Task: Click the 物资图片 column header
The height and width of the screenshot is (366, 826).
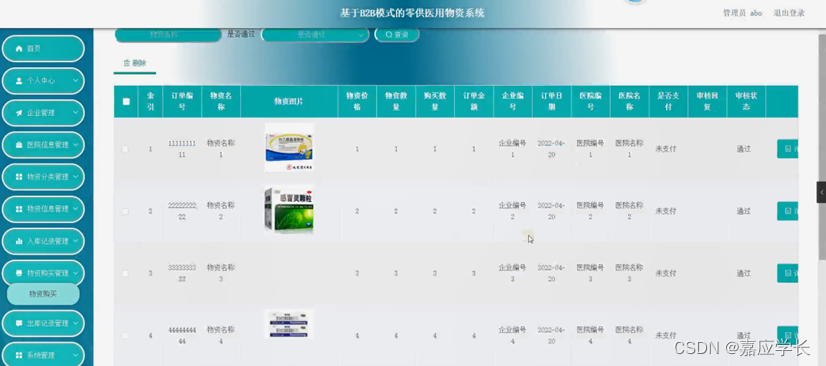Action: [289, 102]
